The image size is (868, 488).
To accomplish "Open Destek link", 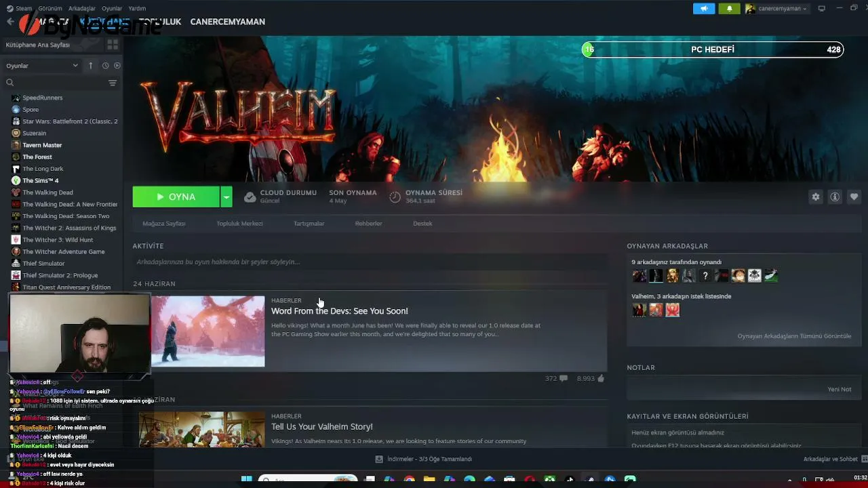I will [x=422, y=224].
